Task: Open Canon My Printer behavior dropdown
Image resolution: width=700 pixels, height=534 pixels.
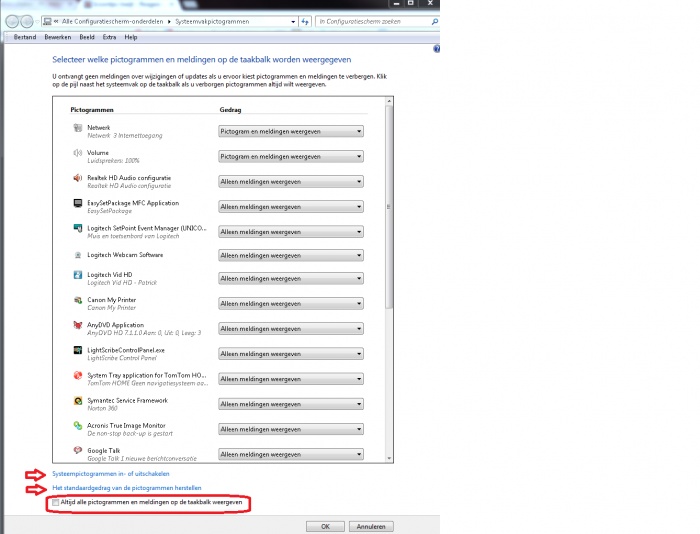Action: pos(291,304)
